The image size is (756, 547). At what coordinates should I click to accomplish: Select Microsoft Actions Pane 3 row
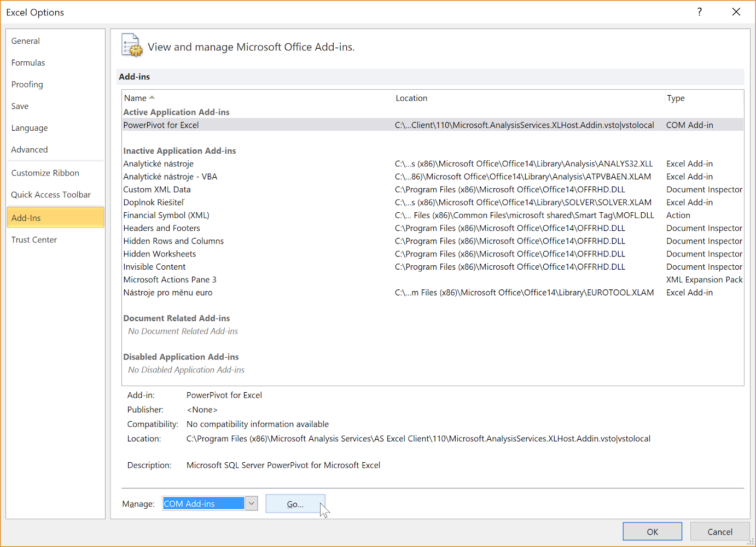tap(433, 280)
